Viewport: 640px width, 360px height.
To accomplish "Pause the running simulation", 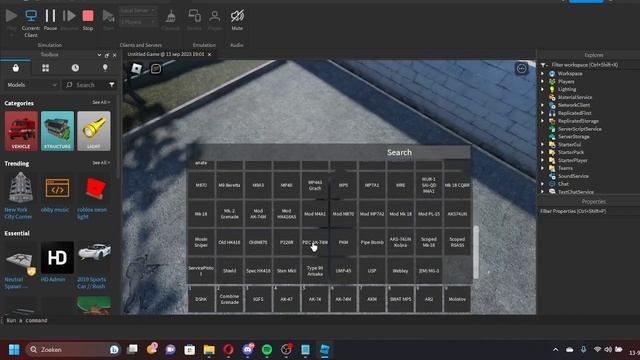I will (x=50, y=20).
